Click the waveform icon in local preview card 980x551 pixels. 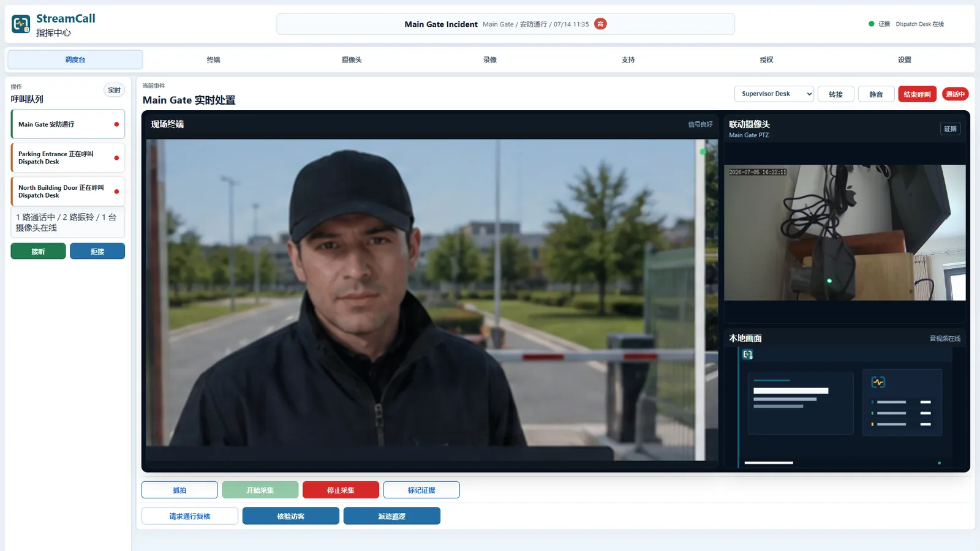coord(878,382)
